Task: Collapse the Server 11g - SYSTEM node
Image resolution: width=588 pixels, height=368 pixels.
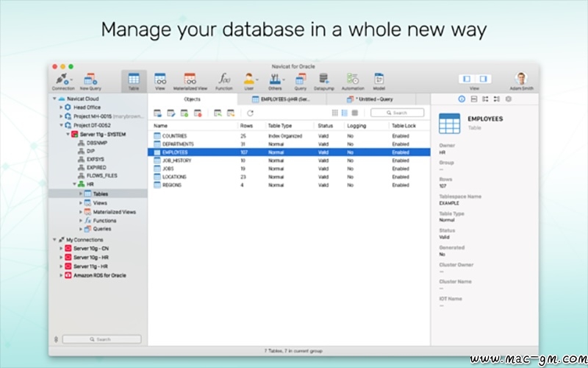Action: click(x=68, y=134)
